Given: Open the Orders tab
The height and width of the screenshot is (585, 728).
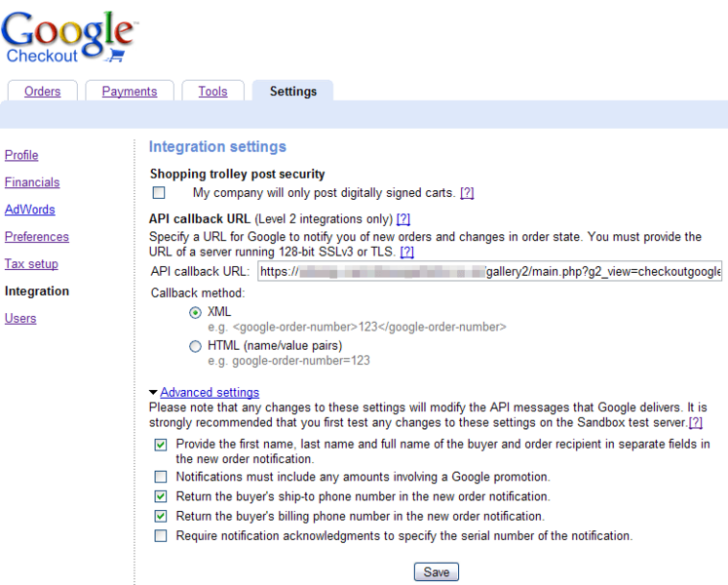Looking at the screenshot, I should [42, 91].
